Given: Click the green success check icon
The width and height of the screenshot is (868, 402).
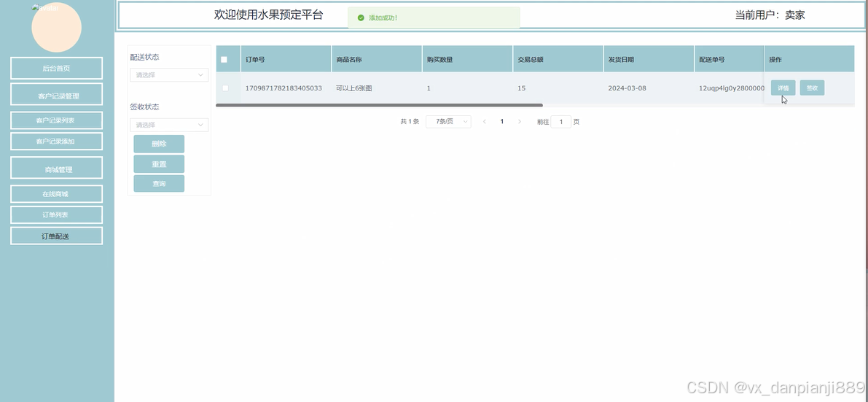Looking at the screenshot, I should 361,18.
